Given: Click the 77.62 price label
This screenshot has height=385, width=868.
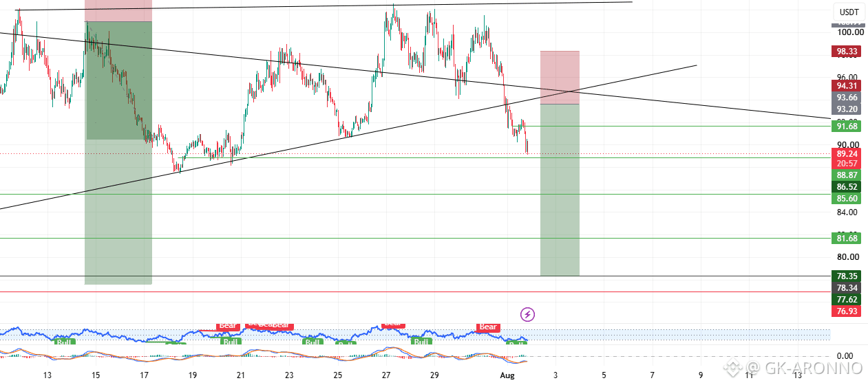Looking at the screenshot, I should [x=846, y=300].
